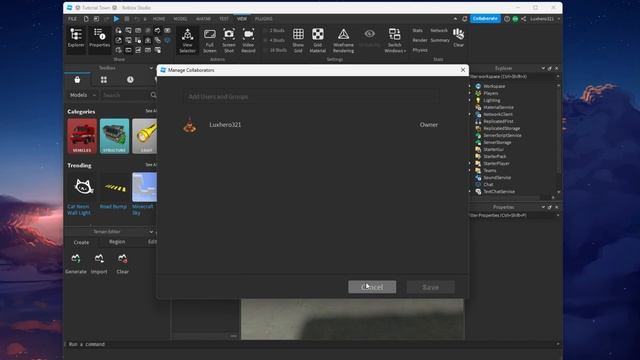Toggle the Physics stats
640x360 pixels.
(420, 50)
